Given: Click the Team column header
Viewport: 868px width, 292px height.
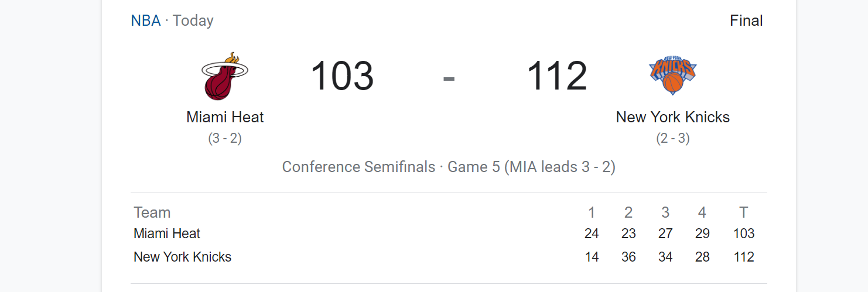Looking at the screenshot, I should pyautogui.click(x=152, y=212).
